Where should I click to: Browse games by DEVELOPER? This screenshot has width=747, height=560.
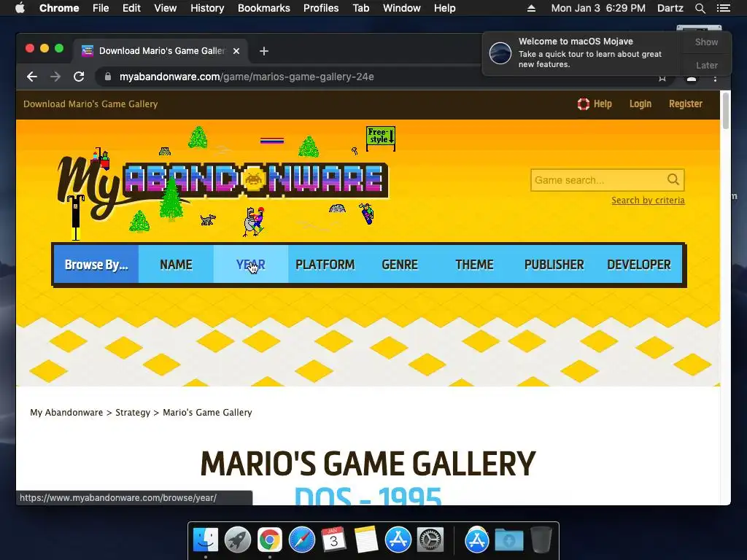(x=639, y=265)
